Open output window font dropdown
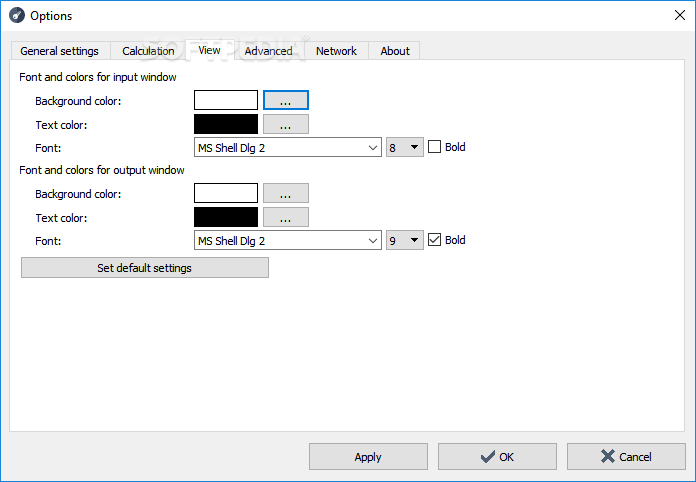696x482 pixels. point(288,240)
